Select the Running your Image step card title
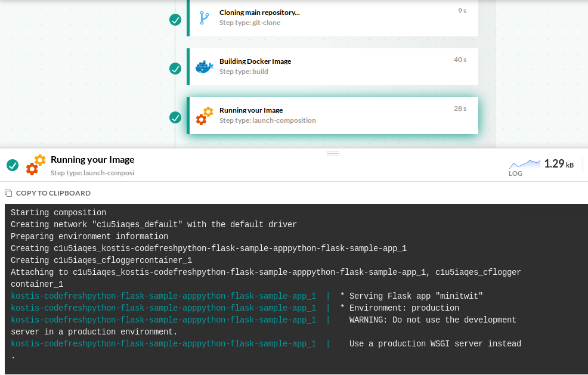 (x=251, y=110)
